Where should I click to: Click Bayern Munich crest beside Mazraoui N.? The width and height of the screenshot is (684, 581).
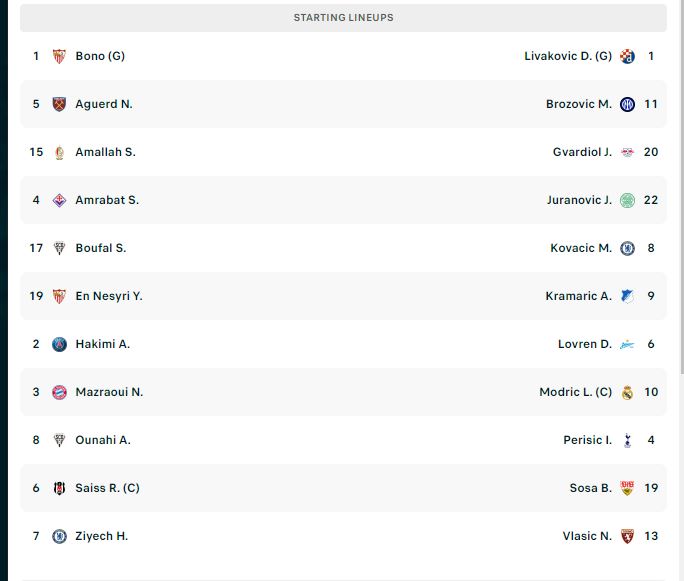(x=59, y=392)
